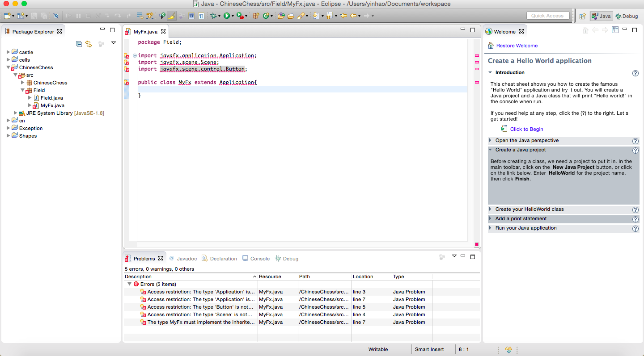Expand Create your HelloWorld class step

pos(490,209)
